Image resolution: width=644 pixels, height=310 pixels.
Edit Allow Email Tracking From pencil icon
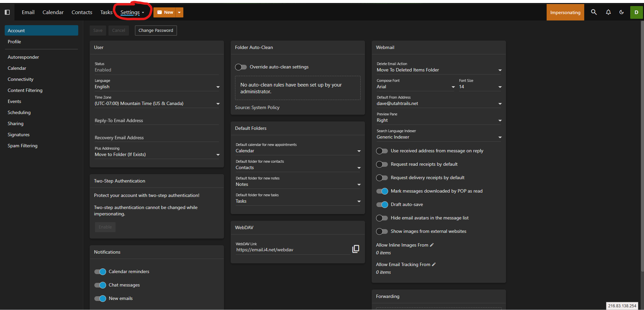(434, 264)
